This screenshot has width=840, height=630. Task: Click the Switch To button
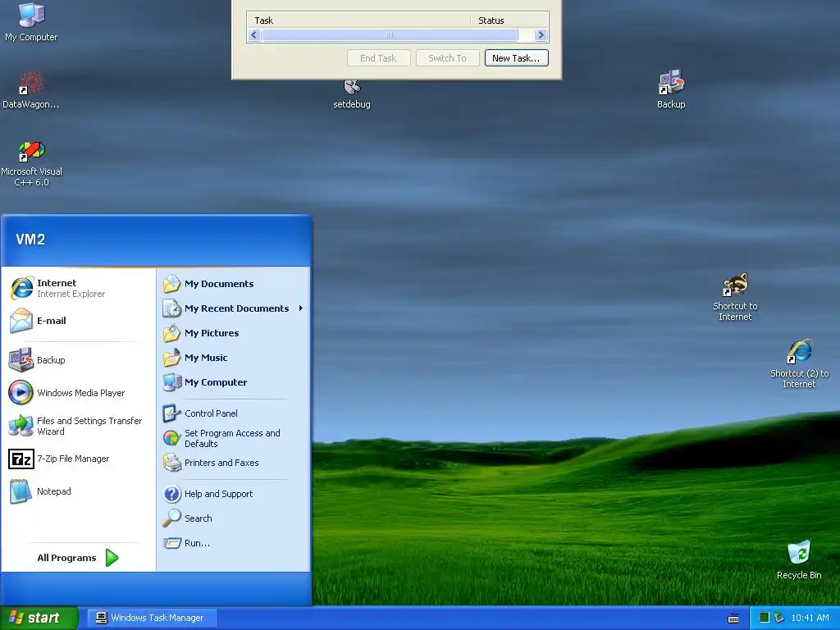[447, 58]
